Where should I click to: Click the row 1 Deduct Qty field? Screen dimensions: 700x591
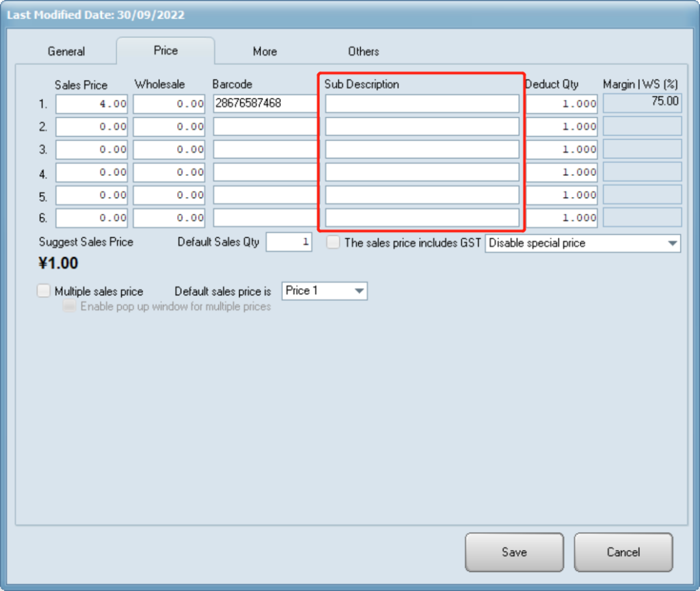click(x=561, y=104)
